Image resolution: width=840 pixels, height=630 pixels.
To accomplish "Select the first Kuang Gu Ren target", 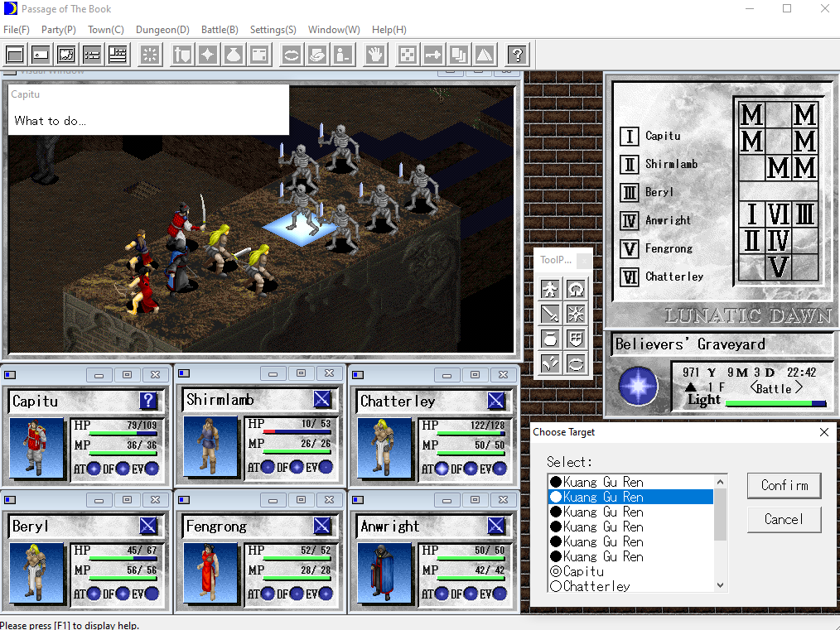I will 602,482.
